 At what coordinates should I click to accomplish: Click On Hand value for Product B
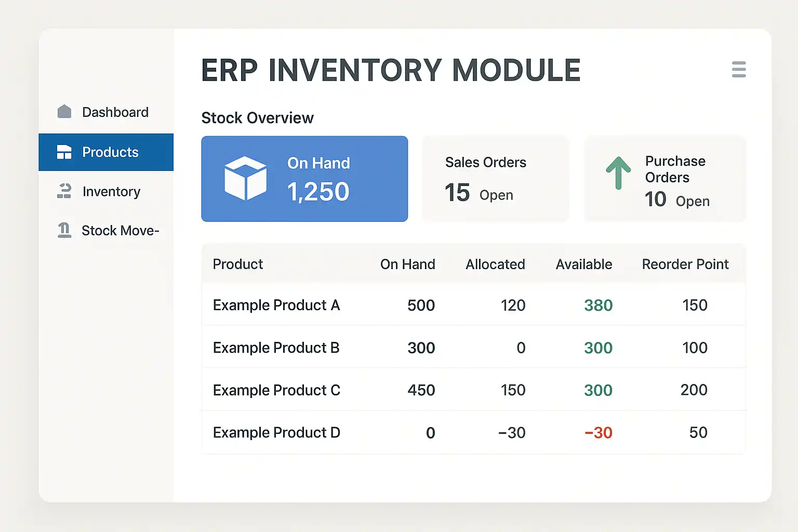[421, 348]
